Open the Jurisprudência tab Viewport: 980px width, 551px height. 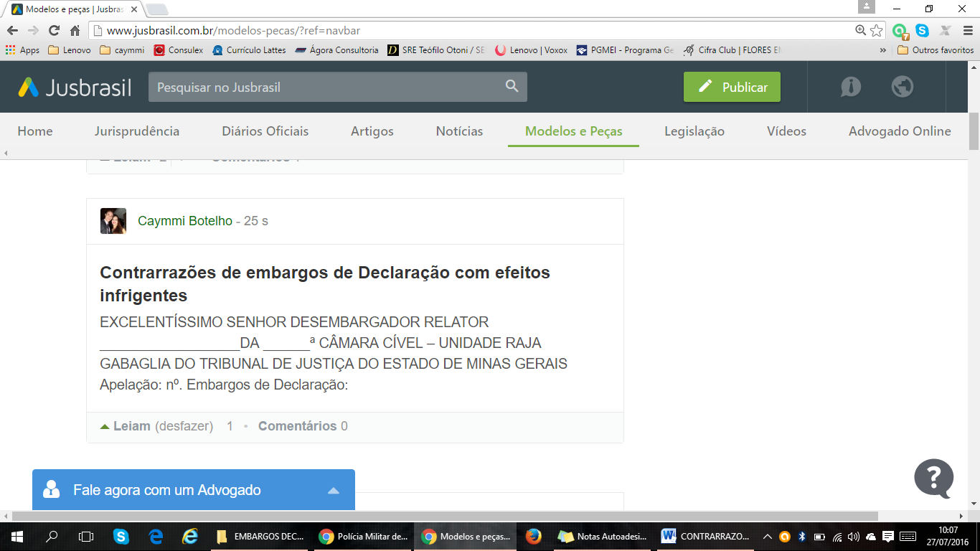point(137,131)
